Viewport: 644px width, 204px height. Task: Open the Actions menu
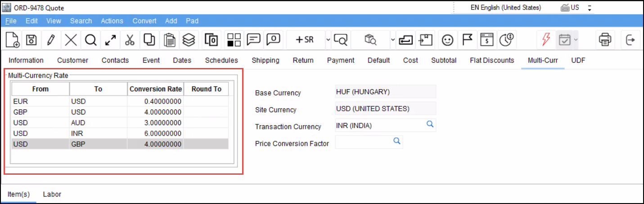click(112, 21)
